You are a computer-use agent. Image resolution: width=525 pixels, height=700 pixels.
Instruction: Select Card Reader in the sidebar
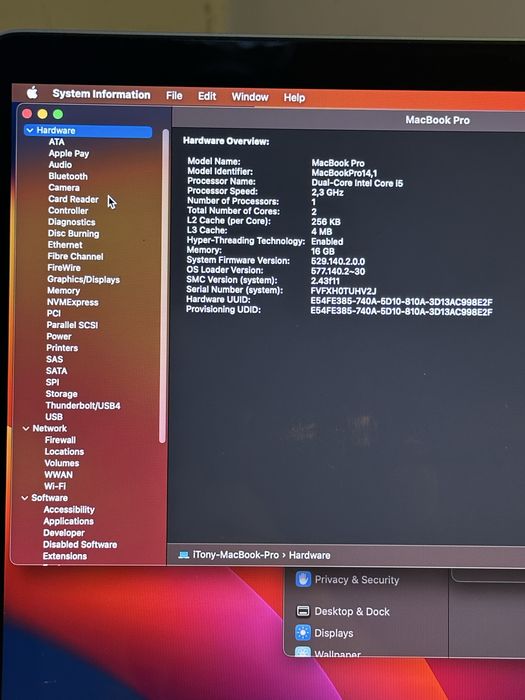(73, 199)
